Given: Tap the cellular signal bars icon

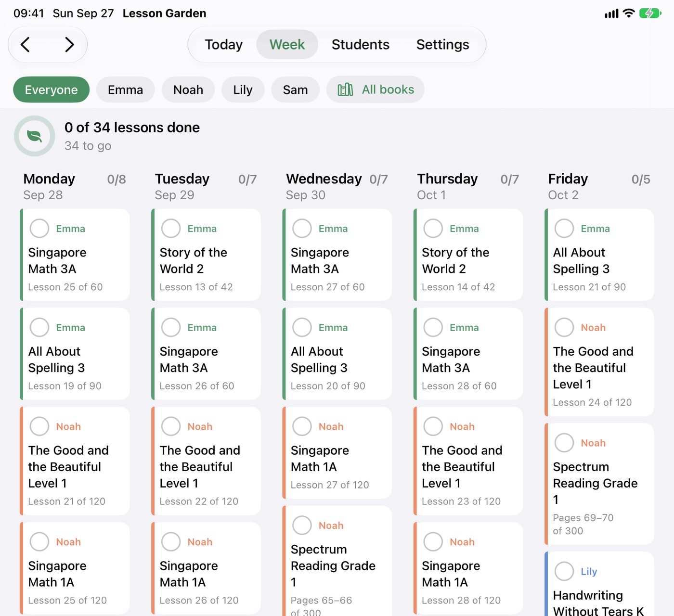Looking at the screenshot, I should pyautogui.click(x=611, y=13).
